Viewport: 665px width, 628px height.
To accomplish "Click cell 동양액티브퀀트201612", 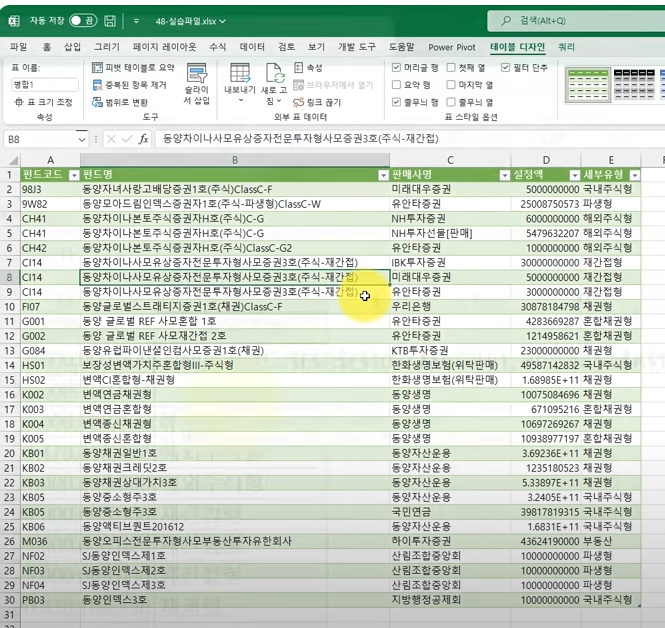I will click(235, 527).
